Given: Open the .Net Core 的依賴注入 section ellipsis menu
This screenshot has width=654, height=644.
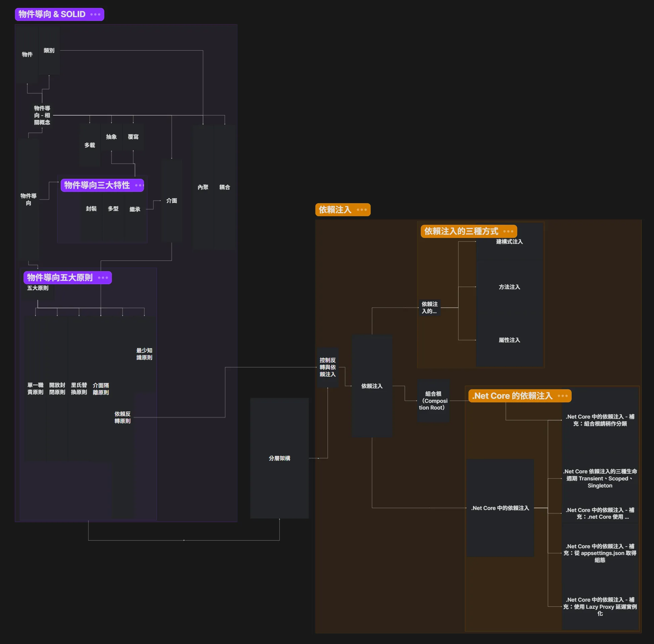Looking at the screenshot, I should click(562, 396).
